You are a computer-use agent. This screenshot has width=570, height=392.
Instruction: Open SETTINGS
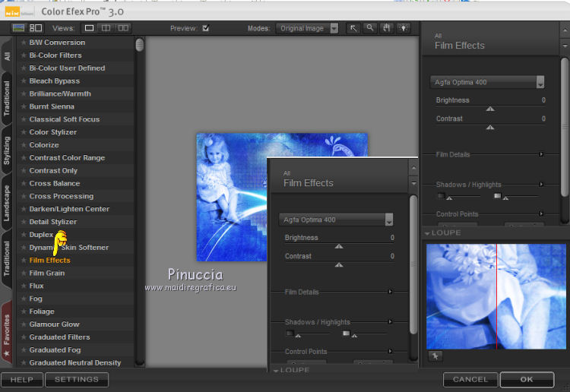pyautogui.click(x=77, y=380)
